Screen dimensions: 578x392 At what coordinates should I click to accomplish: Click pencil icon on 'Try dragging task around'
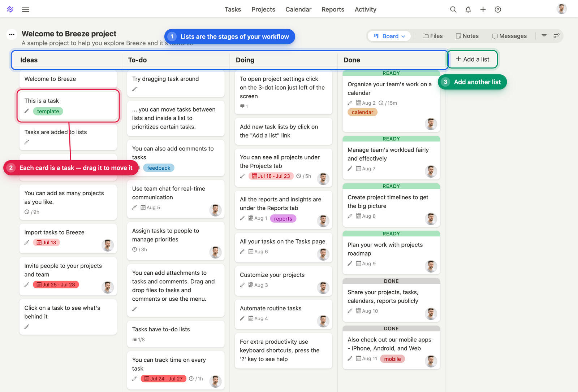[x=134, y=89]
